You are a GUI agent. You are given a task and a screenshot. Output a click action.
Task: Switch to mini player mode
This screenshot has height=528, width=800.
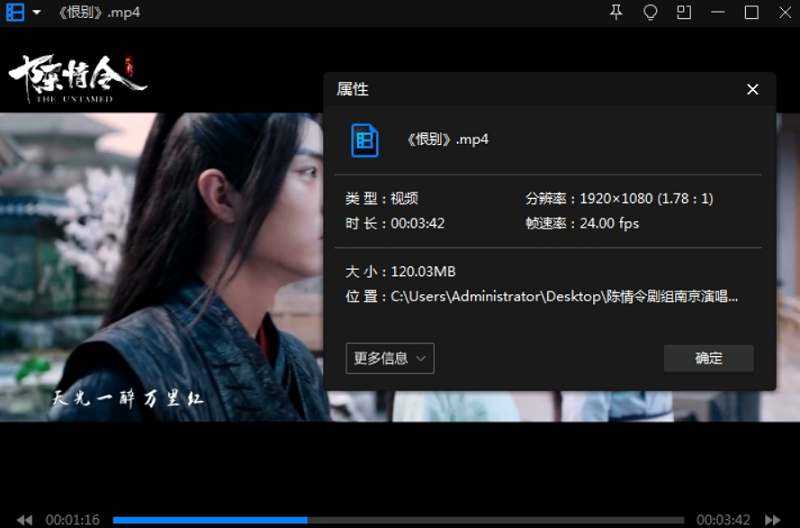(684, 12)
